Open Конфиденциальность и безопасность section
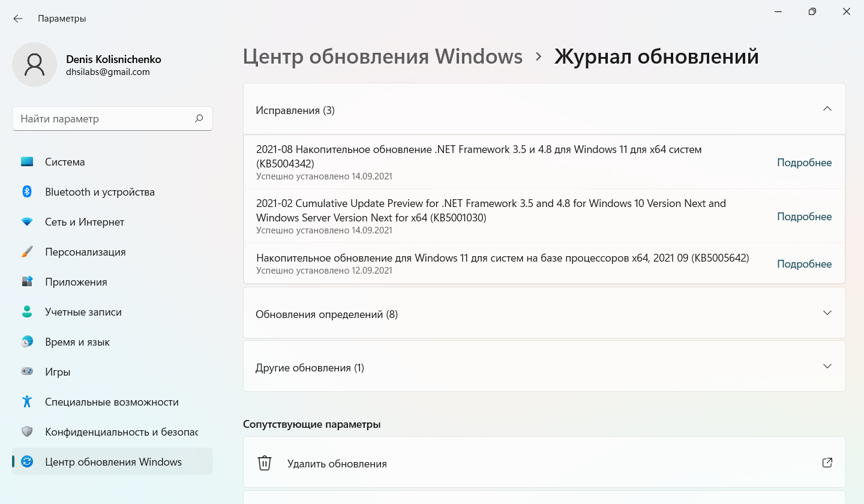 pyautogui.click(x=121, y=432)
